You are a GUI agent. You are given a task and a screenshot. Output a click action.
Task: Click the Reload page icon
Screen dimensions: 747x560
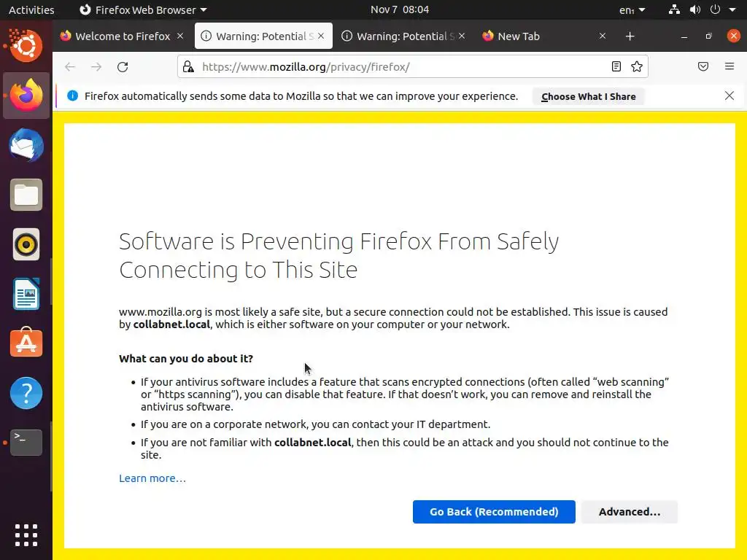(x=123, y=67)
